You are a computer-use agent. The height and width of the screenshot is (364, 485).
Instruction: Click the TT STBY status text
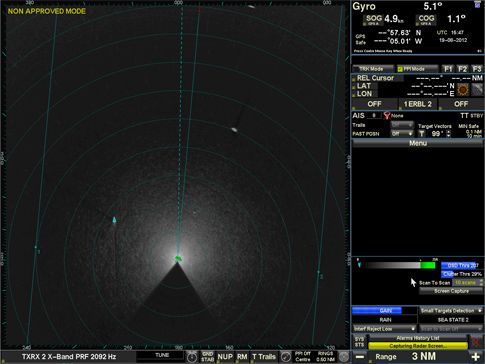coord(471,115)
